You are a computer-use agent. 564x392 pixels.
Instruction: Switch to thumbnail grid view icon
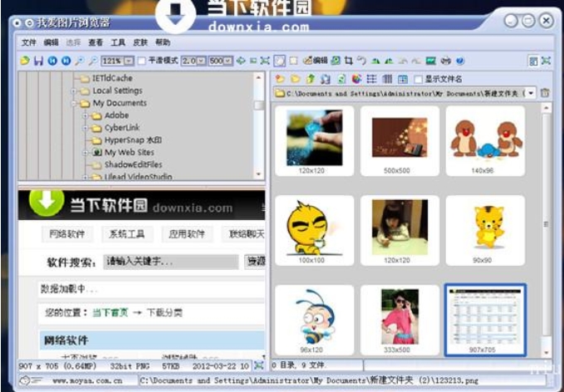coord(403,79)
